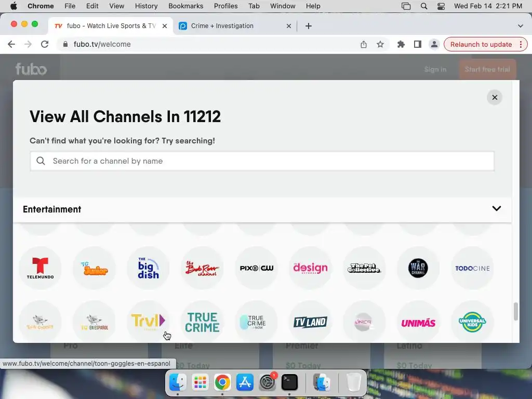This screenshot has width=532, height=399.
Task: Open The Pet Collective channel
Action: click(x=364, y=268)
